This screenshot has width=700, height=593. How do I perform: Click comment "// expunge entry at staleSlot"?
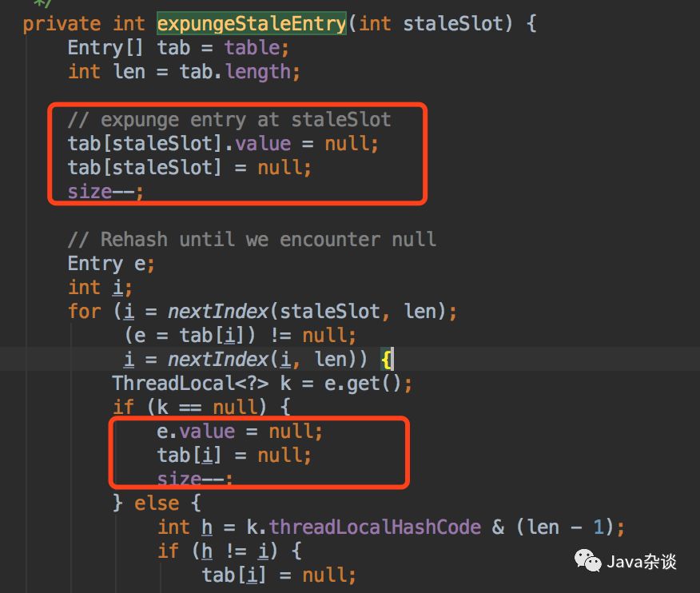pos(229,120)
